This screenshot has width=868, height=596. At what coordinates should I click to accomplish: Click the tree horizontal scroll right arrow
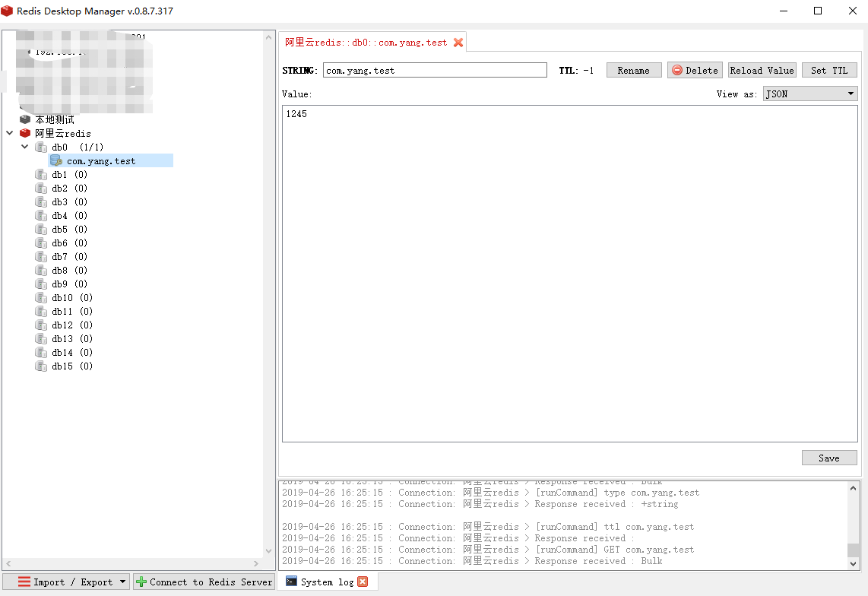click(255, 563)
